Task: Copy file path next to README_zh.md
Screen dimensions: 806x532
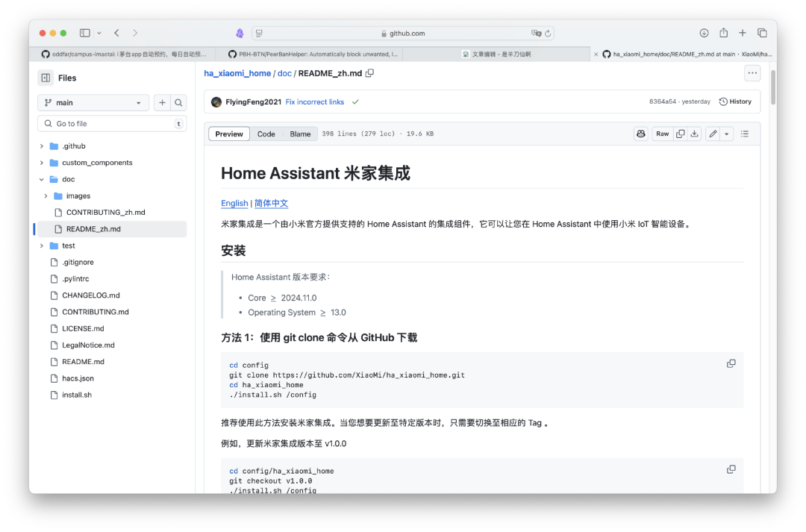Action: tap(370, 73)
